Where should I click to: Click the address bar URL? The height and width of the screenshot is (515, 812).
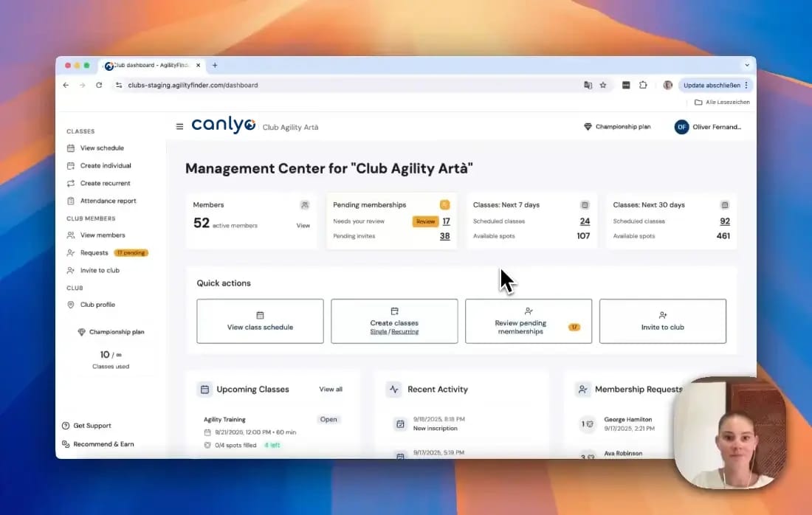[x=193, y=86]
